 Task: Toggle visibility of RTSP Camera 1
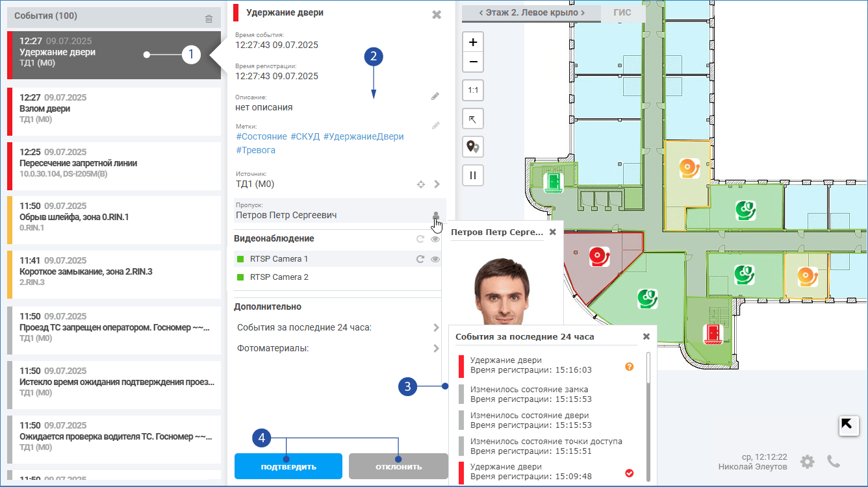(436, 259)
